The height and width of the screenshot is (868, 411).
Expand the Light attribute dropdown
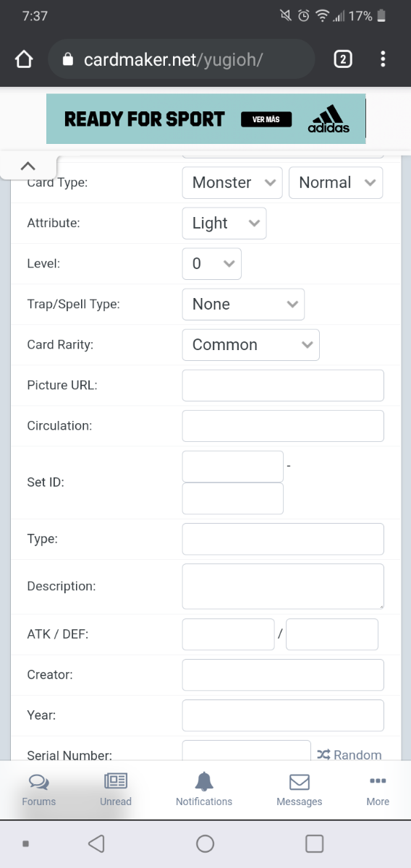tap(224, 223)
